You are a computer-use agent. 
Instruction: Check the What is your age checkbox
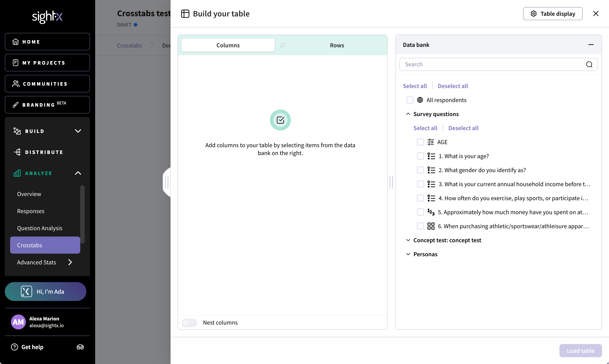tap(420, 156)
